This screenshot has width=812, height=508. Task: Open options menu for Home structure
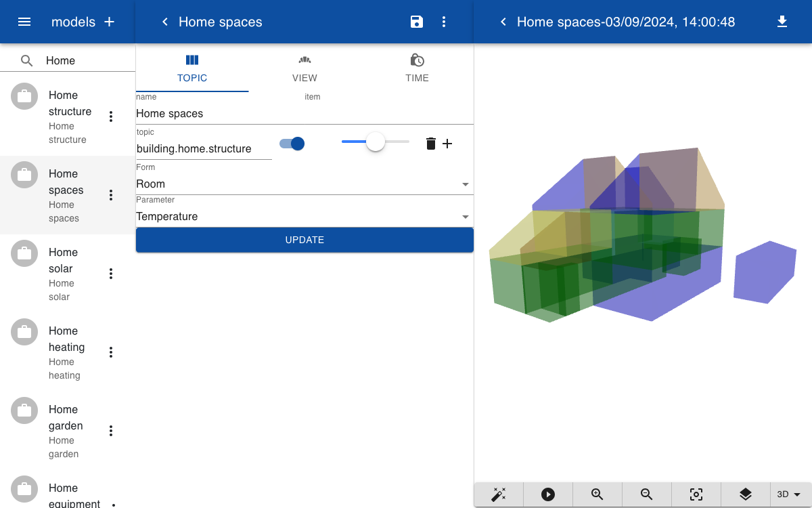coord(111,117)
